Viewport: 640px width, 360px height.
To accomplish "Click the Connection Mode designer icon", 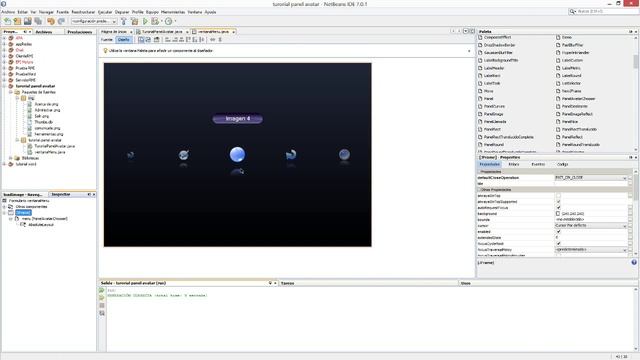I will coord(148,40).
